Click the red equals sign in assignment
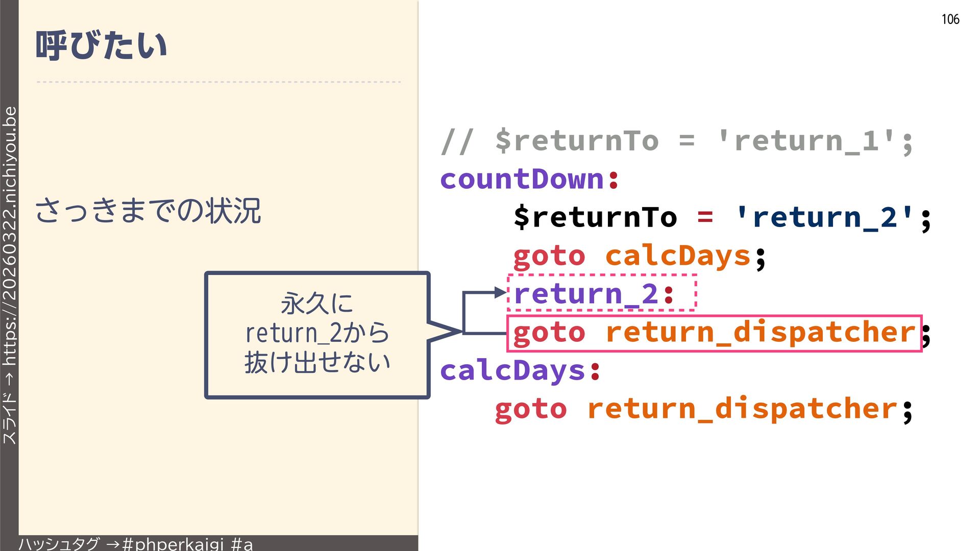The height and width of the screenshot is (551, 980). coord(704,217)
